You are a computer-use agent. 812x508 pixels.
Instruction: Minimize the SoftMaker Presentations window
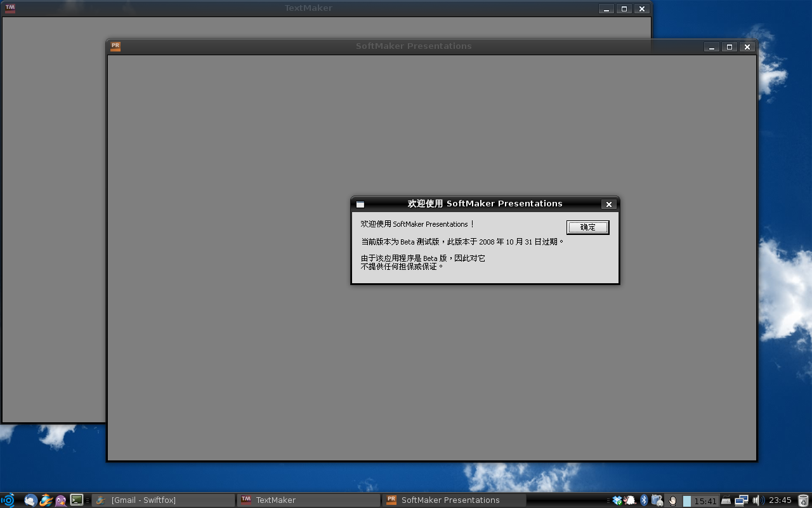click(x=712, y=47)
